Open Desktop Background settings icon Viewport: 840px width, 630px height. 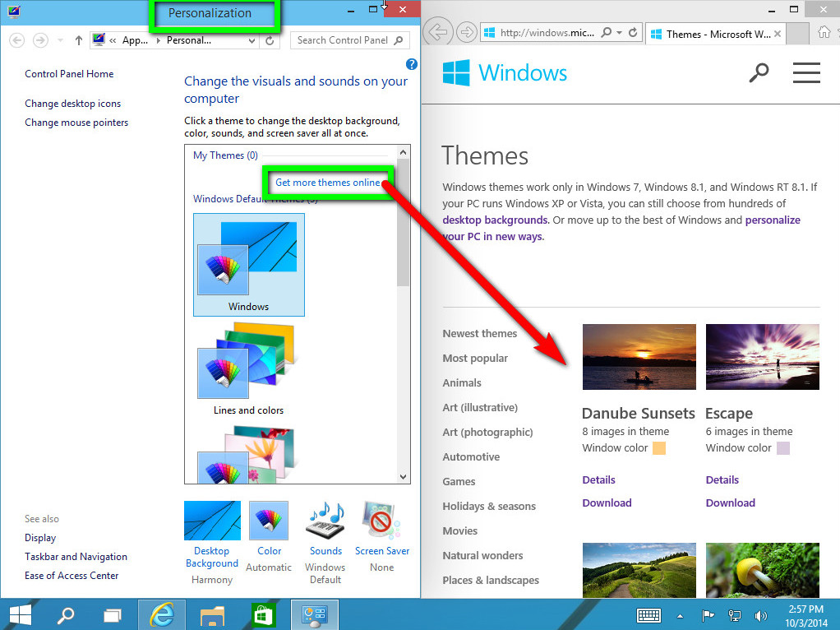212,521
